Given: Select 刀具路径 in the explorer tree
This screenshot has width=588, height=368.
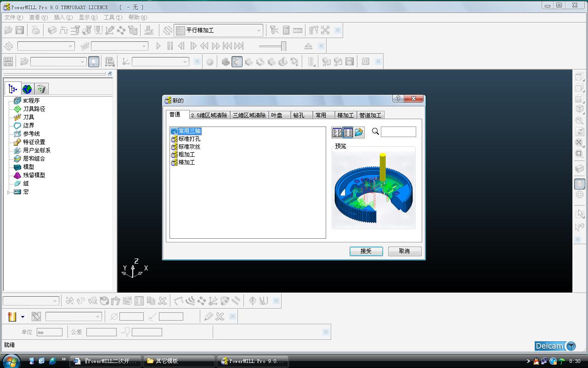Looking at the screenshot, I should point(34,109).
